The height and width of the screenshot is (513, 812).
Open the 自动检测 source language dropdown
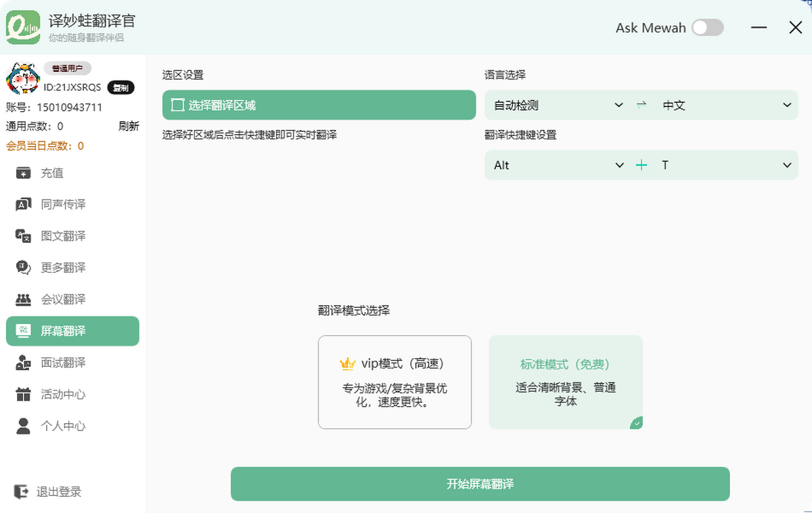point(556,105)
